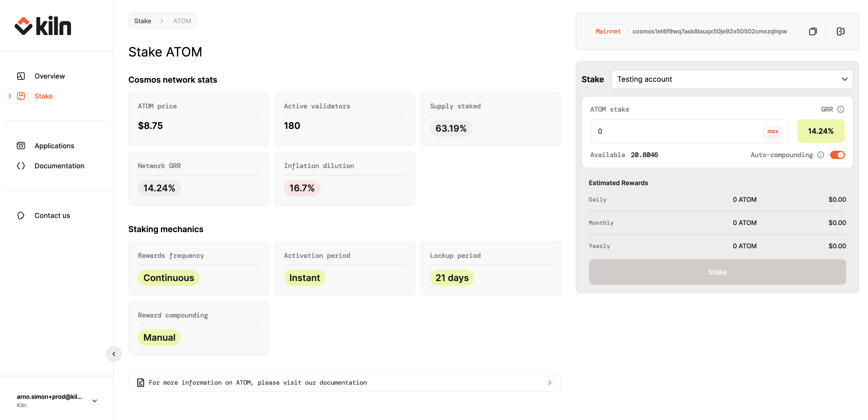
Task: Disable the Auto-compounding toggle
Action: point(837,155)
